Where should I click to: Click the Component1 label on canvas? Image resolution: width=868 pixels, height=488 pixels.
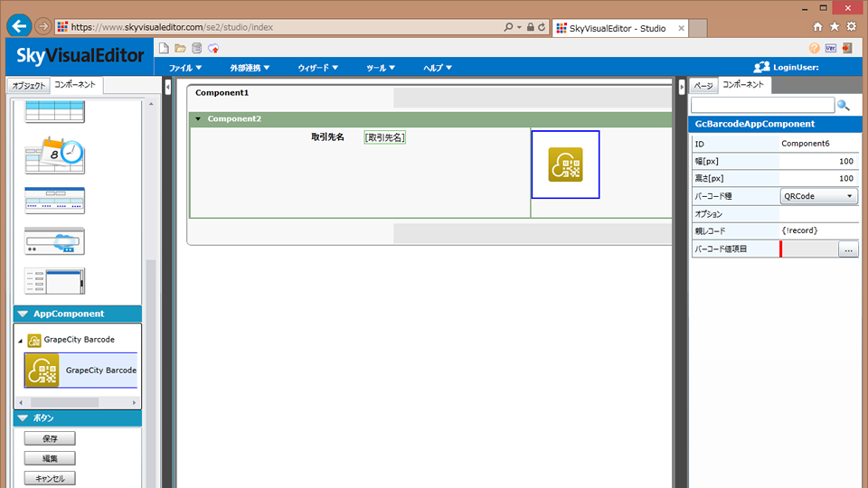222,92
